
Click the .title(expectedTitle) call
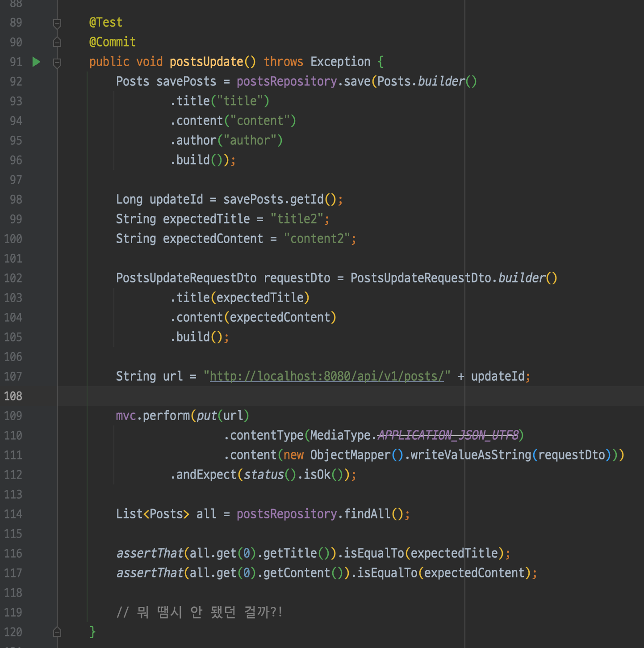(240, 298)
